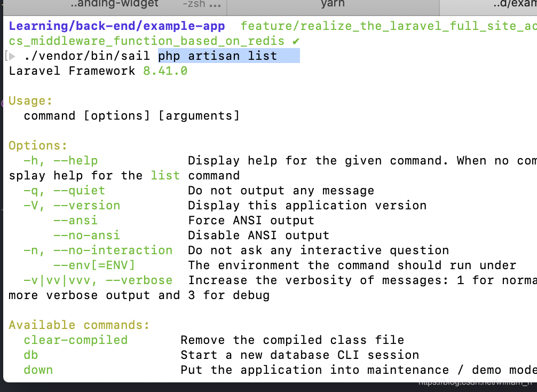Click the green 'list' word
Image resolution: width=537 pixels, height=392 pixels.
tap(165, 176)
